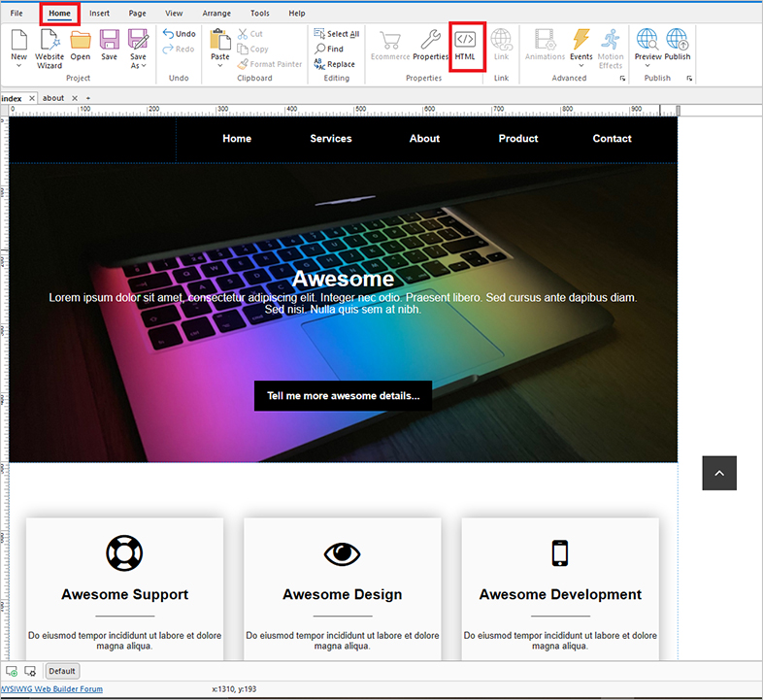
Task: Click Find in the Editing group
Action: (329, 49)
